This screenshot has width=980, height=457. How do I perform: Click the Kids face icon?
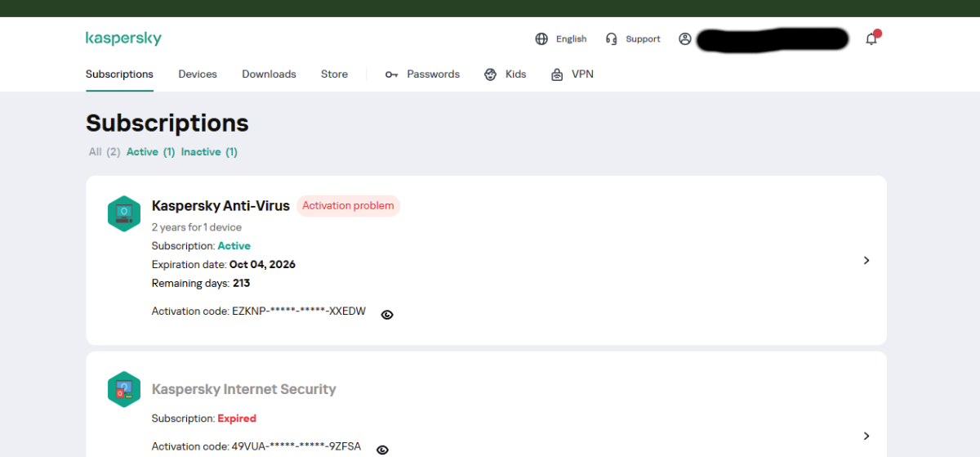point(491,74)
